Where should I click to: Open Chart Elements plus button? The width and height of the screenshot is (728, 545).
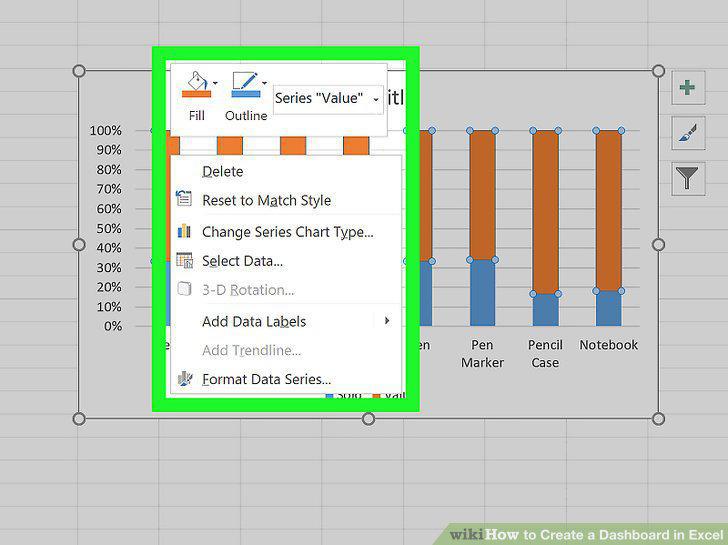coord(688,87)
